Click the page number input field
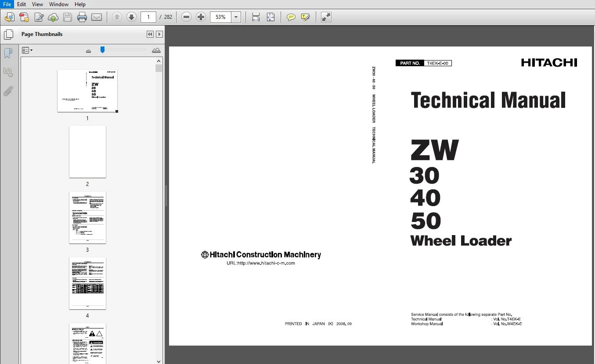Viewport: 595px width, 364px height. (x=148, y=17)
